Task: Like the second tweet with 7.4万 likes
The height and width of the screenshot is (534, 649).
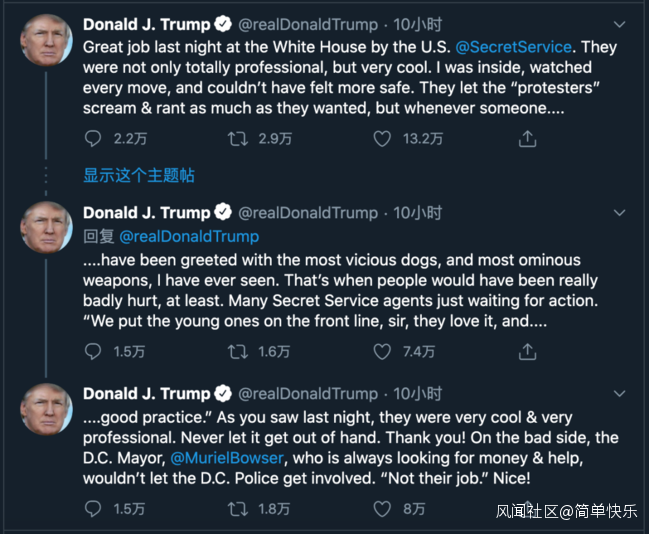Action: (382, 351)
